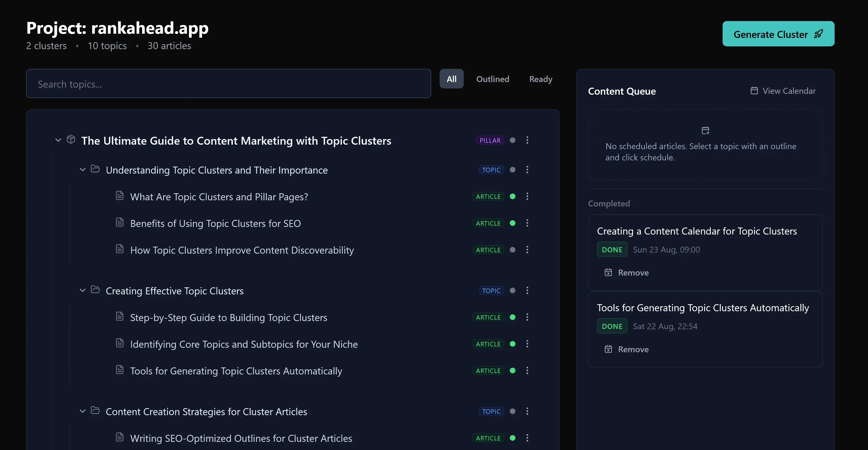The height and width of the screenshot is (450, 868).
Task: Click document icon for What Are Topic Clusters
Action: (x=120, y=195)
